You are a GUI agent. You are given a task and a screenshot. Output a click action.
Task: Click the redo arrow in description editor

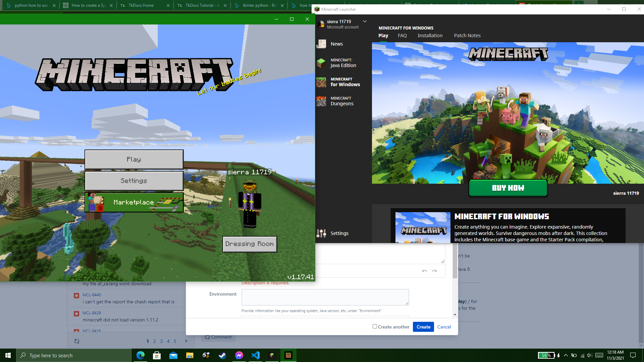click(434, 271)
